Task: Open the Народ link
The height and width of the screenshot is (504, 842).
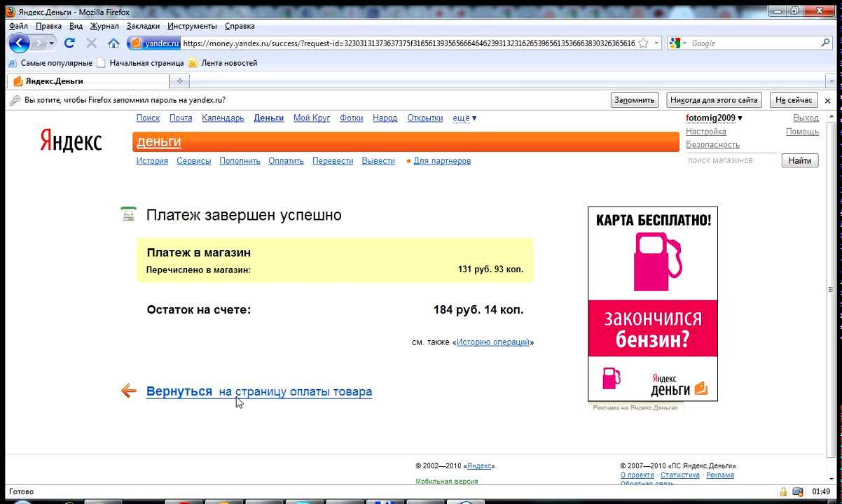Action: [385, 118]
